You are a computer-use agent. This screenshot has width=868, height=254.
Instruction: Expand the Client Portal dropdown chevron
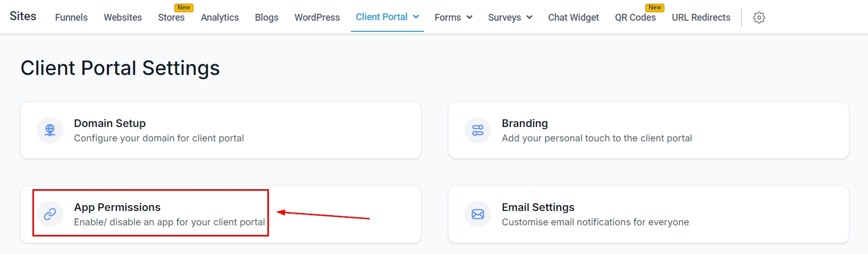coord(416,17)
